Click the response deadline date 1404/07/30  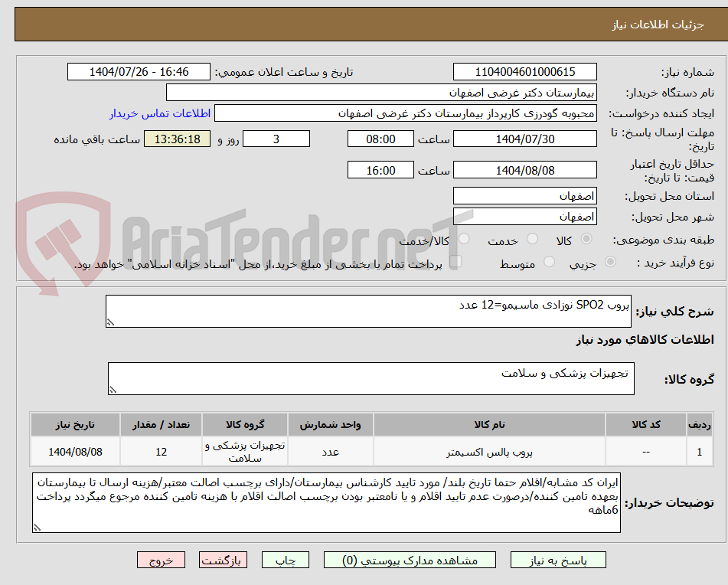(524, 139)
